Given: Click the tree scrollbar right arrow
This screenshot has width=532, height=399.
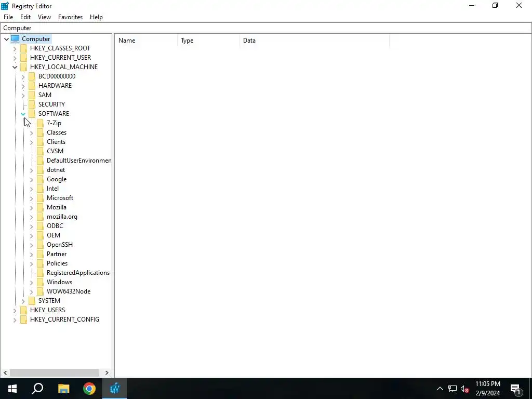Looking at the screenshot, I should (x=107, y=373).
